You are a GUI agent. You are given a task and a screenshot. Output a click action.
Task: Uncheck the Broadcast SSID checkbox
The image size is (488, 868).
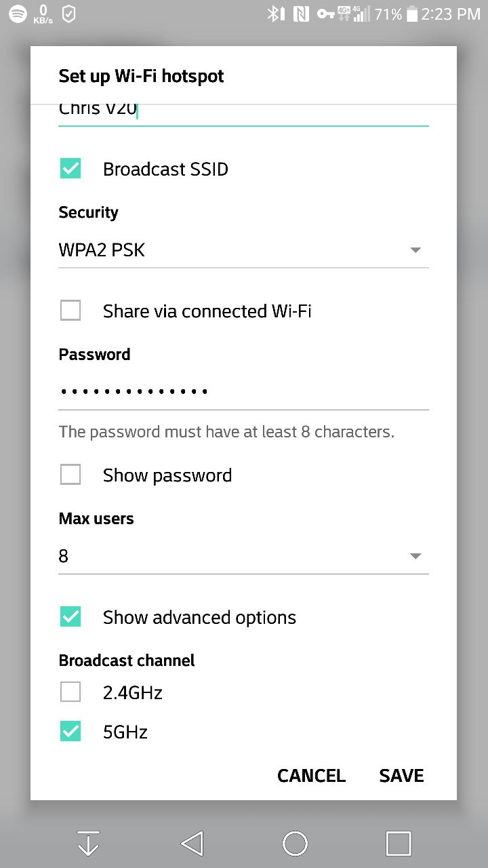coord(70,169)
